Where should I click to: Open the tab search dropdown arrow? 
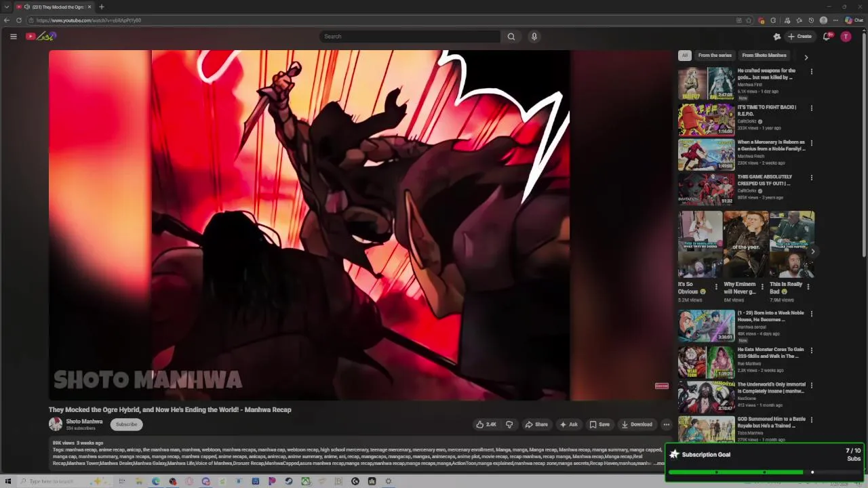point(7,7)
